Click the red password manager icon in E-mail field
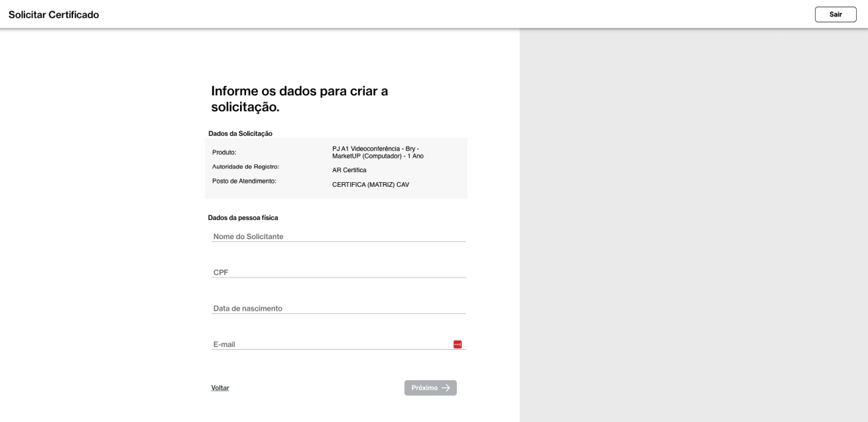868x422 pixels. tap(458, 344)
